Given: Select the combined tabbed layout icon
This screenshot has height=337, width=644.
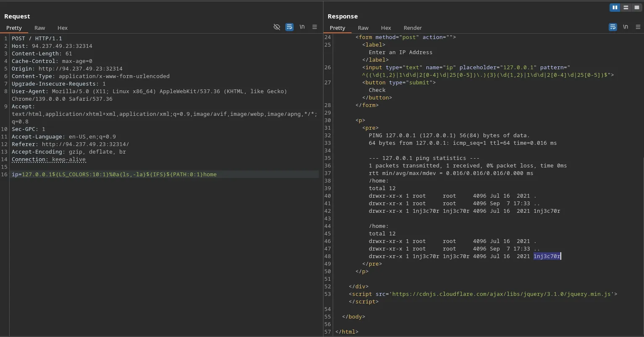Looking at the screenshot, I should [637, 8].
